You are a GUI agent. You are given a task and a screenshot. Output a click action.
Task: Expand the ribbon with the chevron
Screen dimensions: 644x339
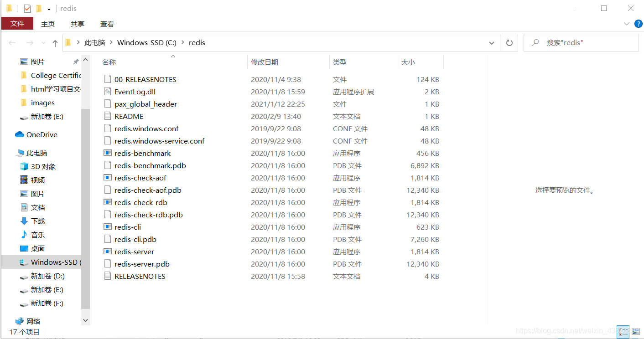[x=627, y=24]
